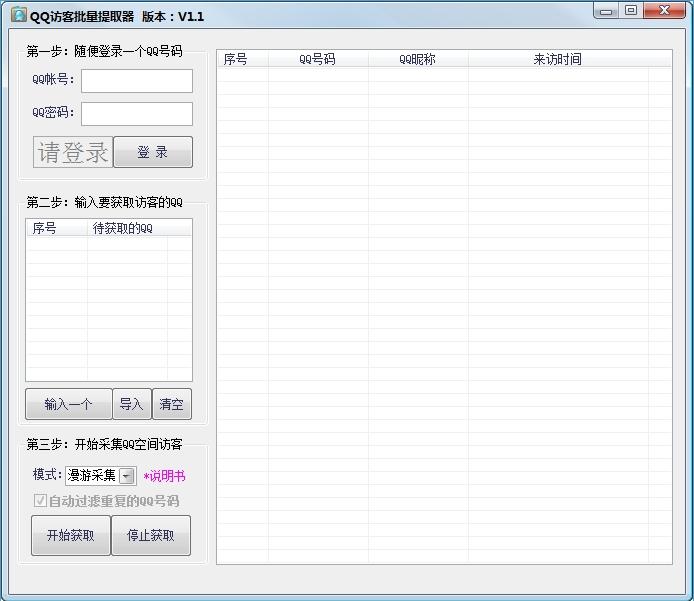This screenshot has height=601, width=694.
Task: Focus the QQ密码 input field
Action: (137, 114)
